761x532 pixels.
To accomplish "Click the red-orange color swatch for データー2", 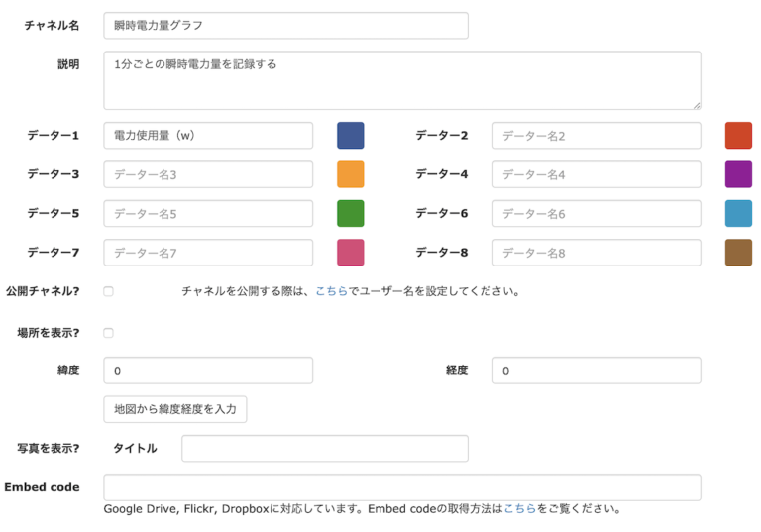I will click(738, 136).
